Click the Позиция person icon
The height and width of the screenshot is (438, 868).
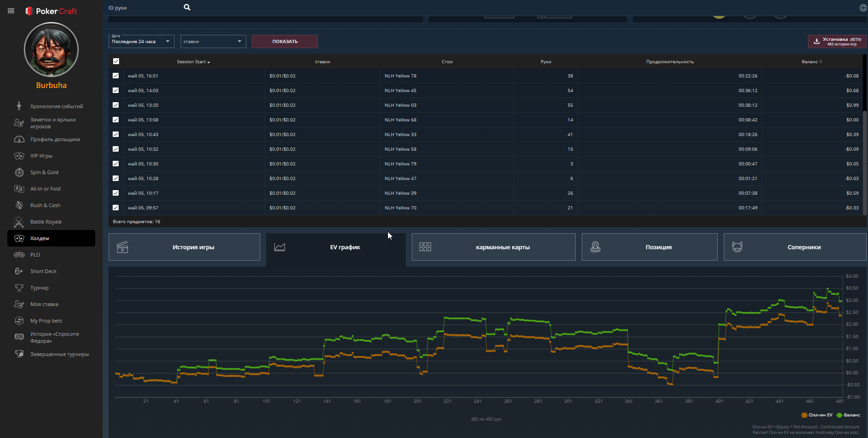pos(595,247)
